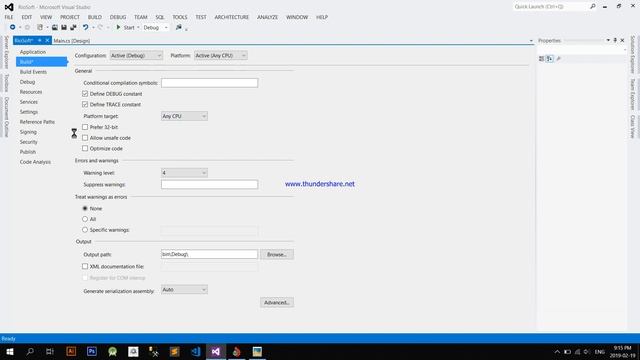Enable Prefer 32-bit checkbox

click(x=85, y=127)
